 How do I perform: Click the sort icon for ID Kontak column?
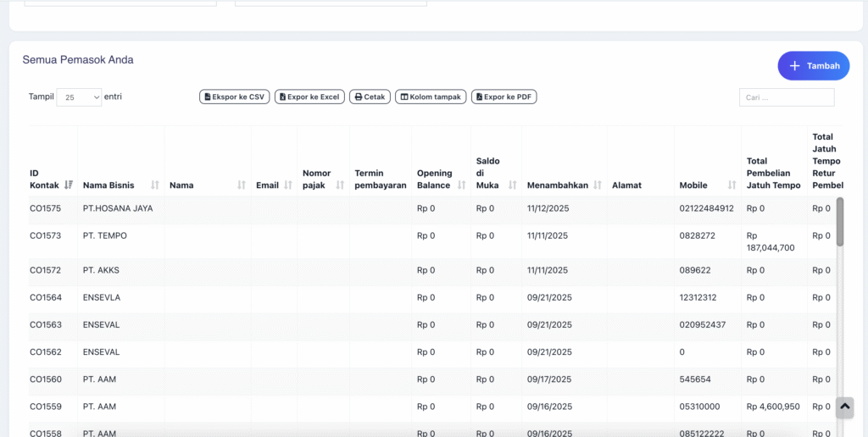tap(69, 185)
